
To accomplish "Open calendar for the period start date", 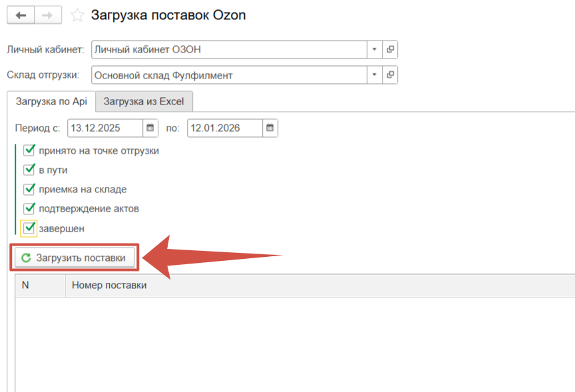I will (151, 128).
